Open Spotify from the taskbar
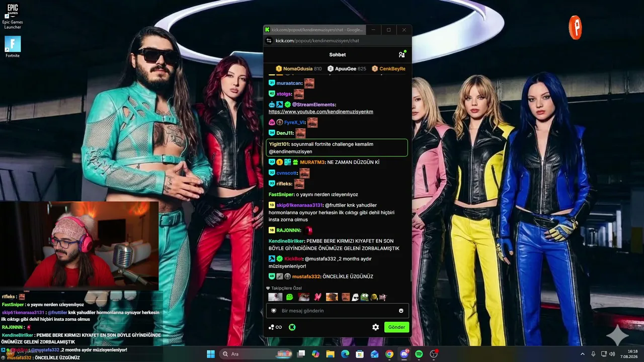 pyautogui.click(x=419, y=354)
